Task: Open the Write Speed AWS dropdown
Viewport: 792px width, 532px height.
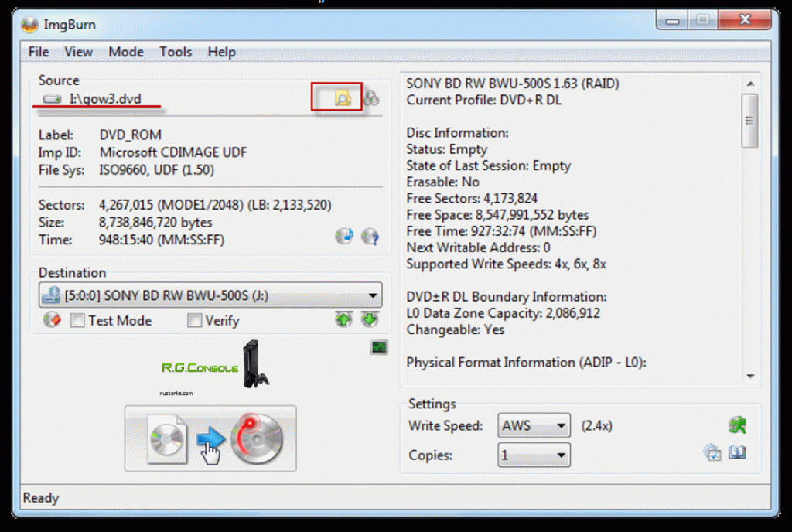Action: [534, 425]
